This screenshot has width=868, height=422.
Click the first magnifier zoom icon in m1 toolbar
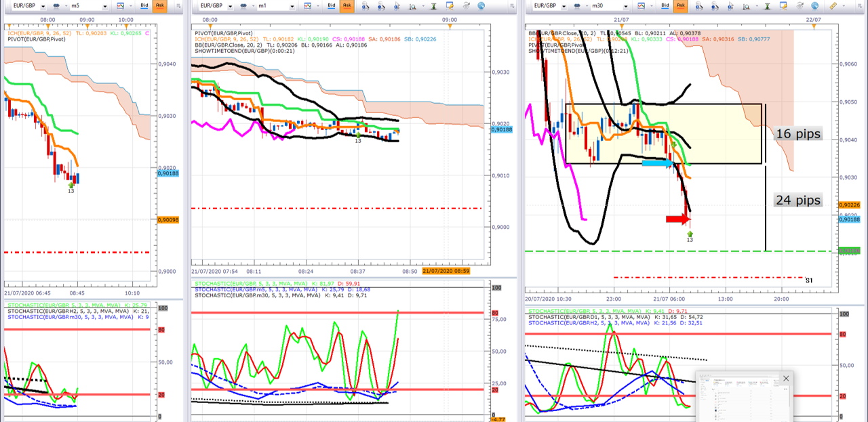click(x=366, y=5)
